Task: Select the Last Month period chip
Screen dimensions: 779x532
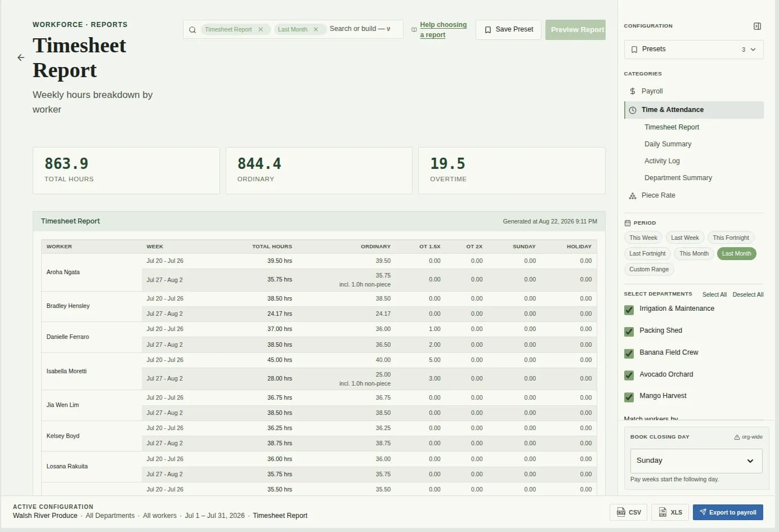Action: (x=736, y=254)
